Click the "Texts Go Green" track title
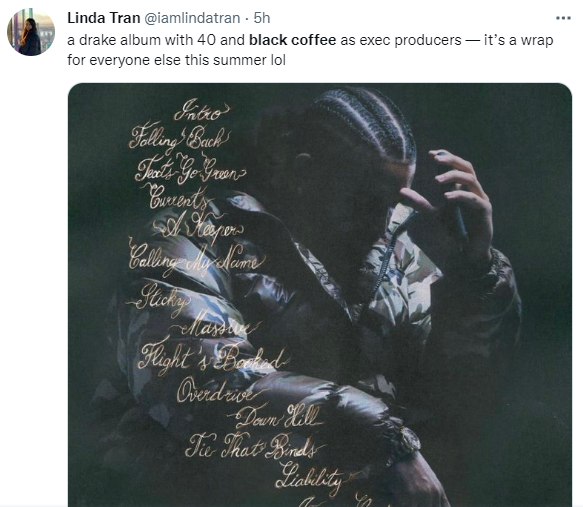Screen dimensions: 583x507 coord(190,169)
